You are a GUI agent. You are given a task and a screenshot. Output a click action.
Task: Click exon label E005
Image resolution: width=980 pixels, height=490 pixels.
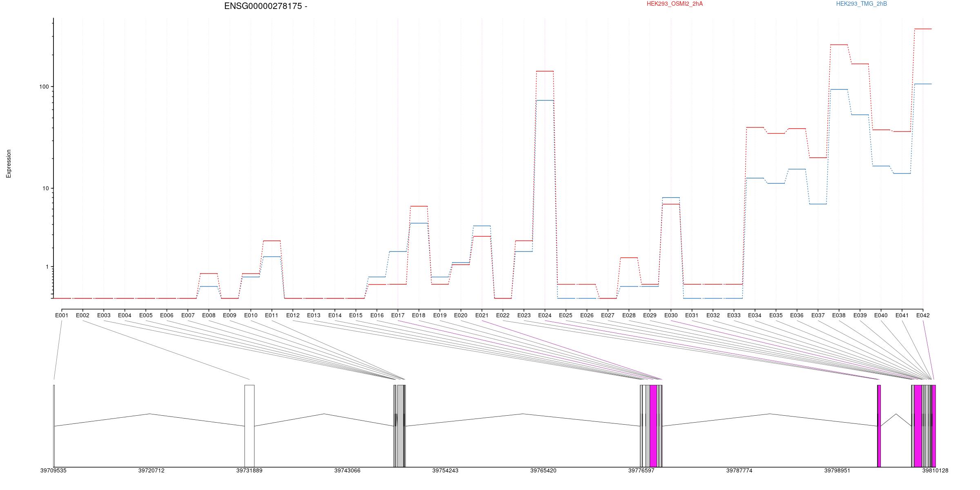146,315
